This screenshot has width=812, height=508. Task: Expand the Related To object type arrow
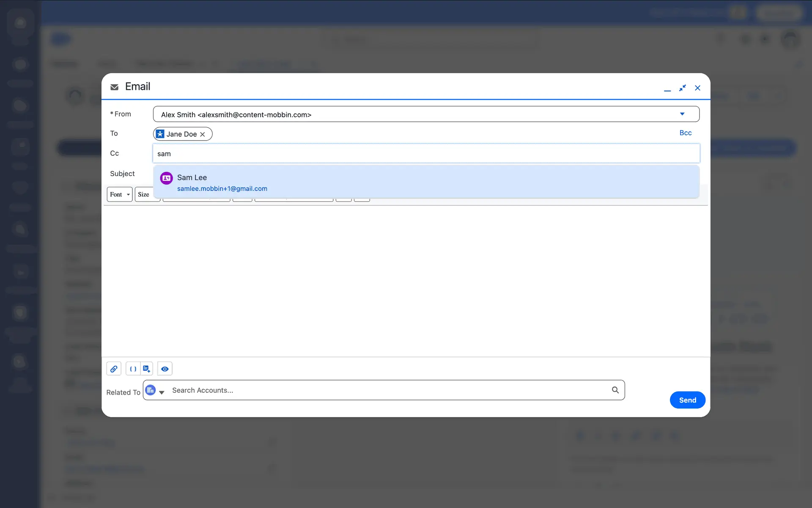point(162,392)
